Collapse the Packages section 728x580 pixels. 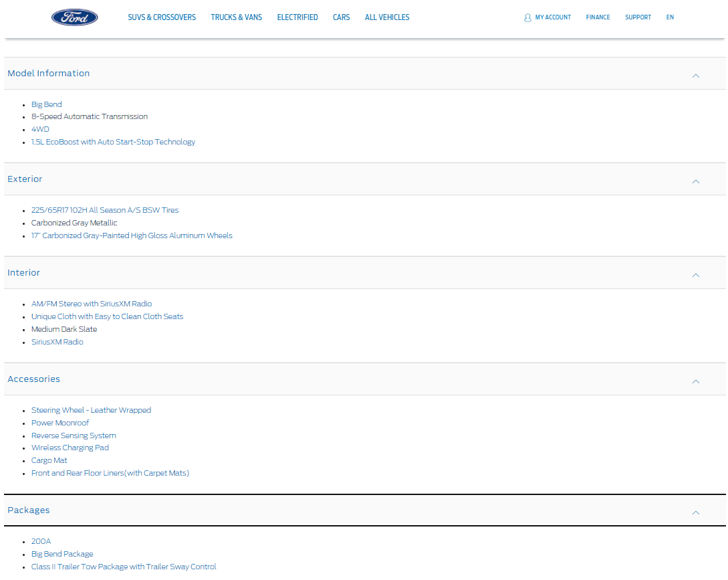tap(695, 512)
